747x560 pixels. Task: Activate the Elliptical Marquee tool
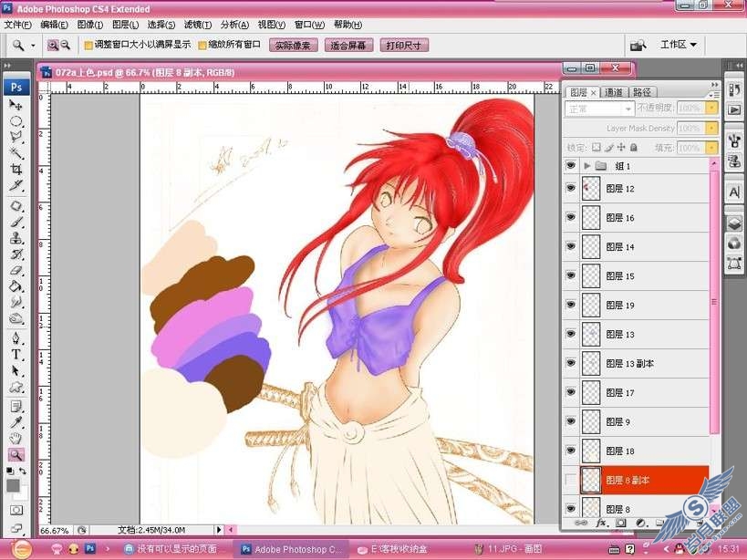pyautogui.click(x=16, y=121)
